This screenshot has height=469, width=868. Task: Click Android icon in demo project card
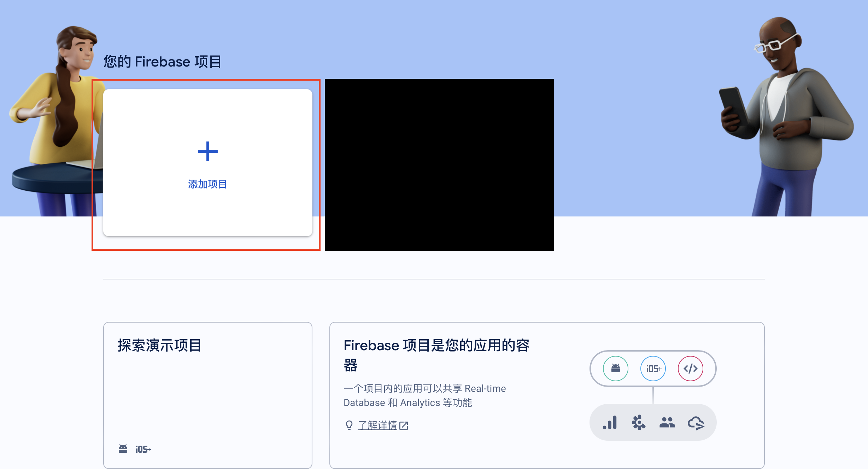coord(123,449)
